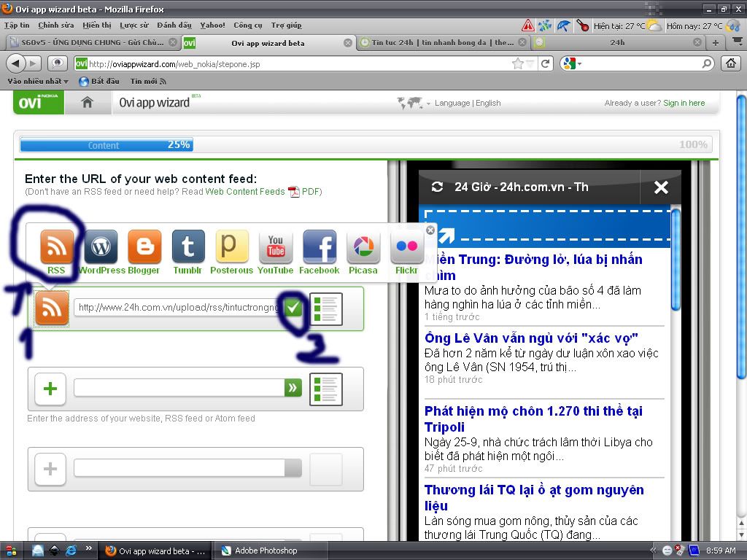Click the green double-arrow go button
Screen dimensions: 747x560
coord(293,388)
